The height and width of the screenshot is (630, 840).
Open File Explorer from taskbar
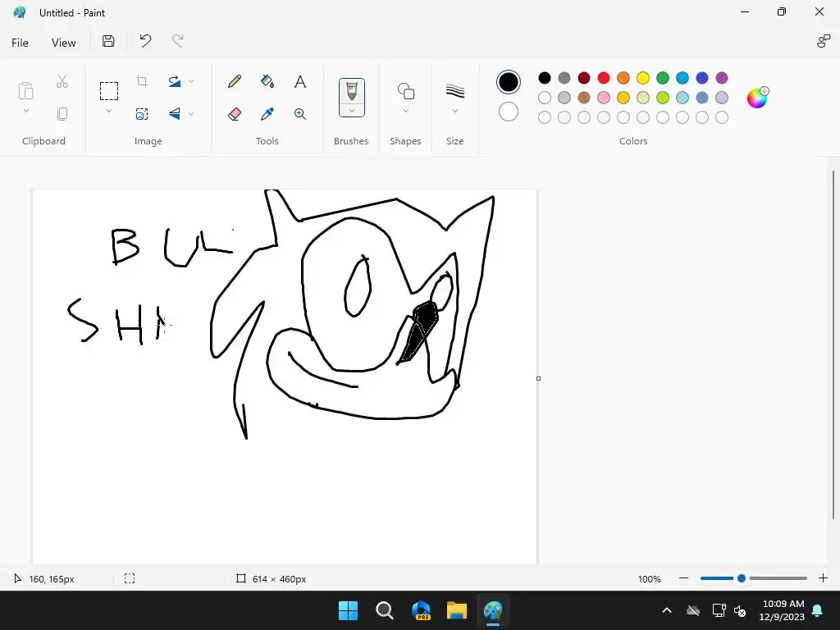pos(457,610)
